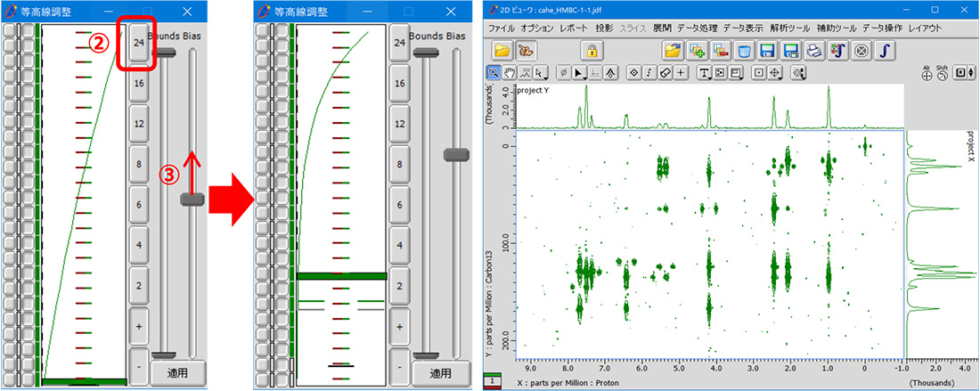Click the plus button in the right contour dialog
Screen dimensions: 980x391
(x=400, y=326)
